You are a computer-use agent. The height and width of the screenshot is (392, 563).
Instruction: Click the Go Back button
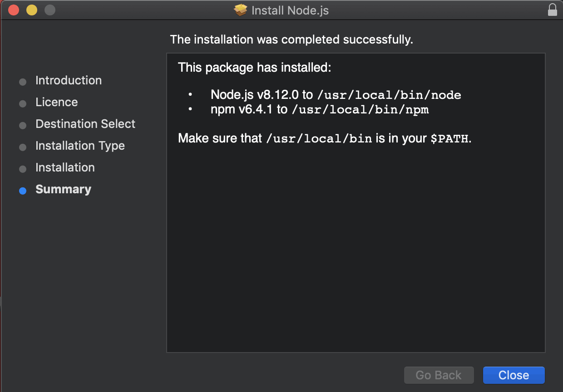click(439, 375)
